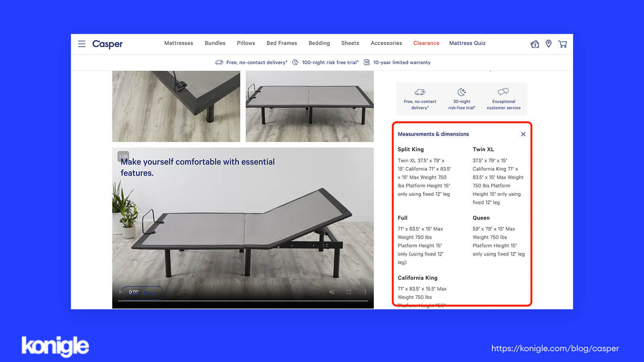The height and width of the screenshot is (362, 644).
Task: Click 100-night risk free trial text
Action: 330,62
